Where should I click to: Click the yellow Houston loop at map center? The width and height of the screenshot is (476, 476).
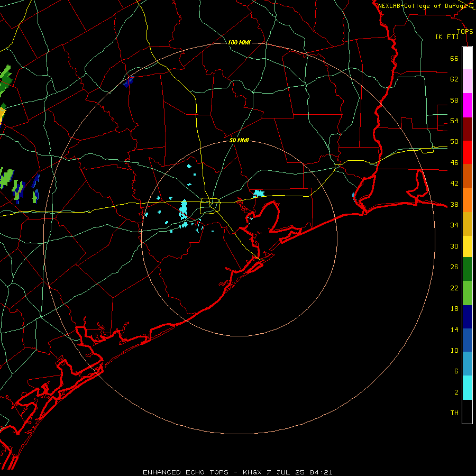pyautogui.click(x=210, y=206)
